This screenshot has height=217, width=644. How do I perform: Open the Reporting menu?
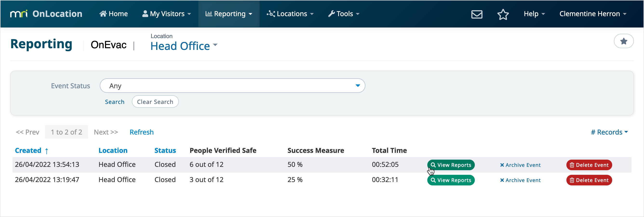pos(229,14)
